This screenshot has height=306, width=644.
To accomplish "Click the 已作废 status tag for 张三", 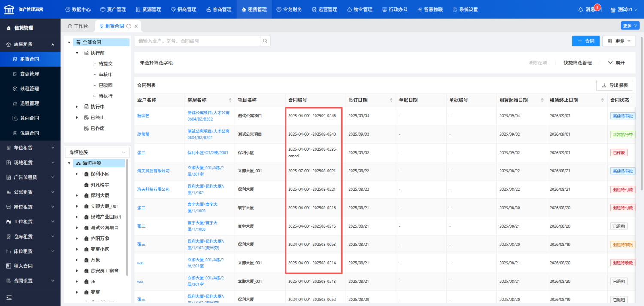I will tap(619, 153).
